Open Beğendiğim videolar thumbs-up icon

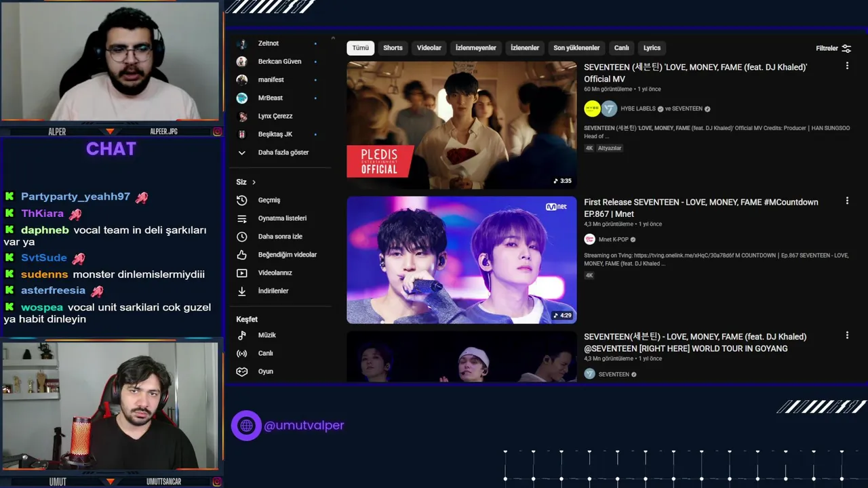pyautogui.click(x=242, y=255)
